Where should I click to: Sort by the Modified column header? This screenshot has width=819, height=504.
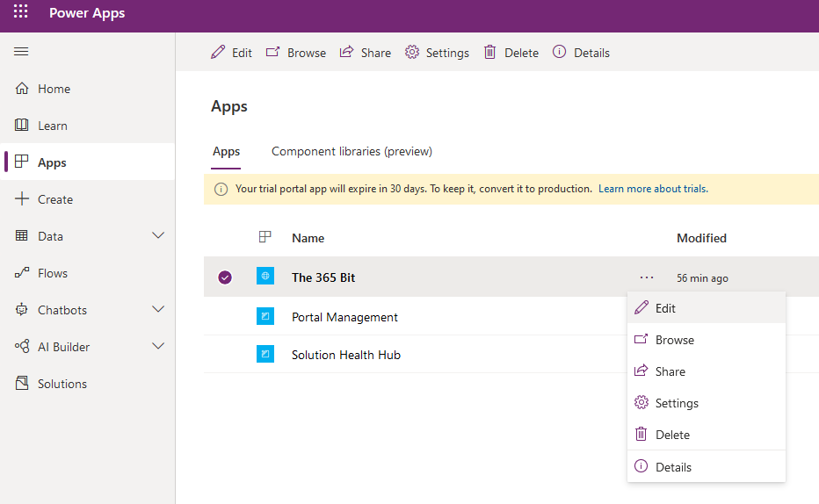tap(701, 239)
